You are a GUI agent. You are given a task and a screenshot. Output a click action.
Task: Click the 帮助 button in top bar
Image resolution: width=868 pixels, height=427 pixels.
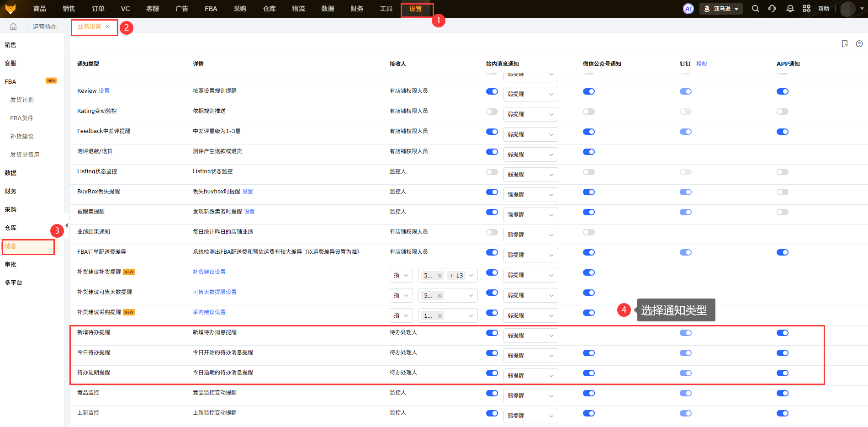[824, 9]
